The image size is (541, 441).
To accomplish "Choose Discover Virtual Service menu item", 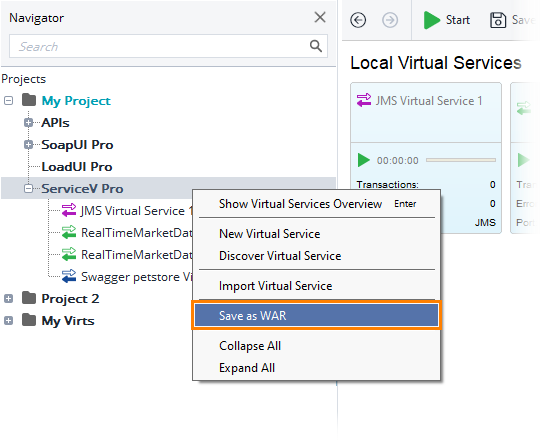I will pos(316,256).
